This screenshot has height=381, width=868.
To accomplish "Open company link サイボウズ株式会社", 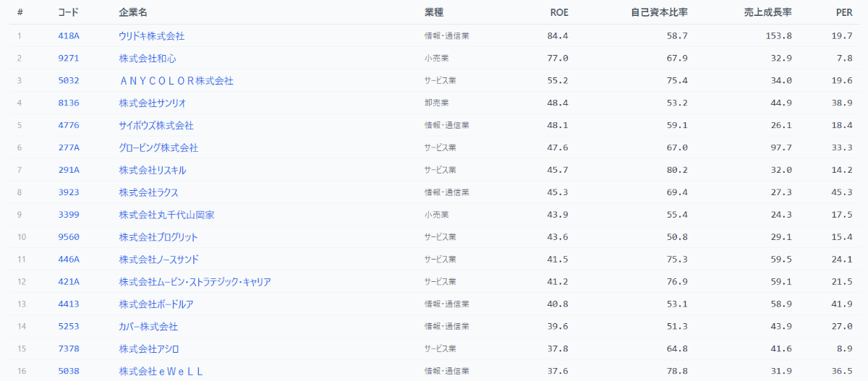I will (x=156, y=125).
